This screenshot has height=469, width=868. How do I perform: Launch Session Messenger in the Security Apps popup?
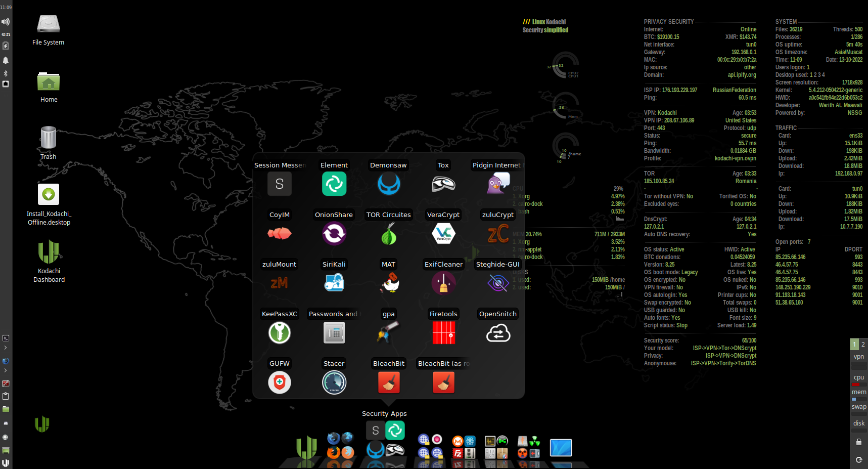[280, 184]
